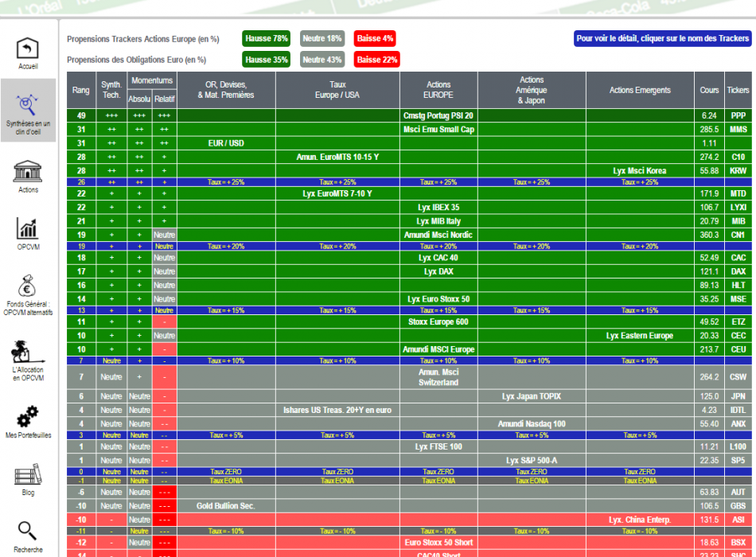Screen dimensions: 756x557
Task: Click Taux ZERO in OR, Devises column
Action: pos(226,472)
